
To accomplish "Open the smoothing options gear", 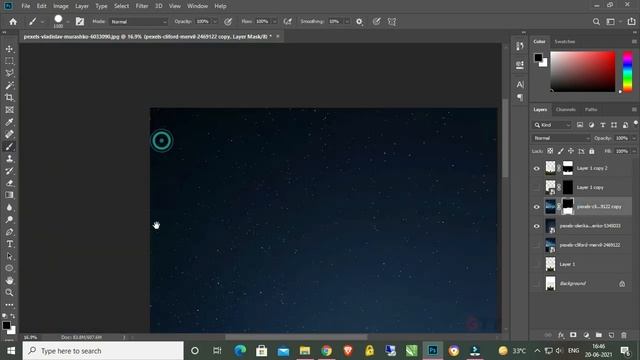I will pyautogui.click(x=359, y=22).
